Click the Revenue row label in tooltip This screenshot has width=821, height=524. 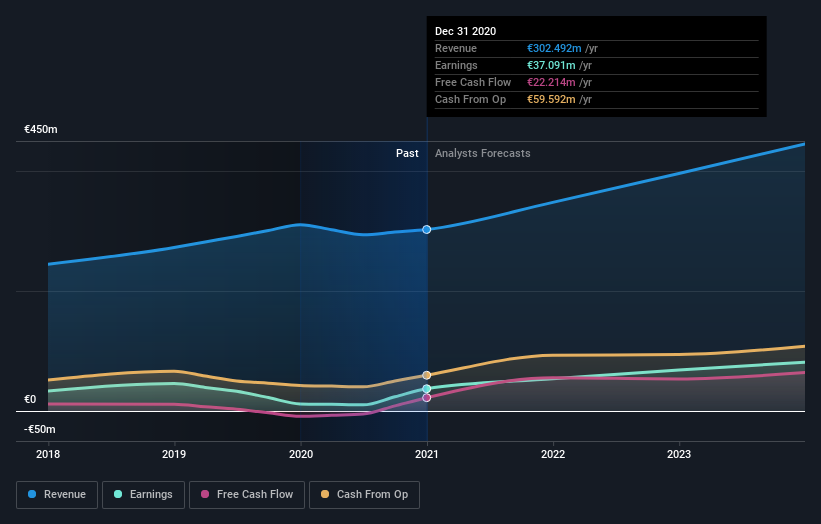456,48
